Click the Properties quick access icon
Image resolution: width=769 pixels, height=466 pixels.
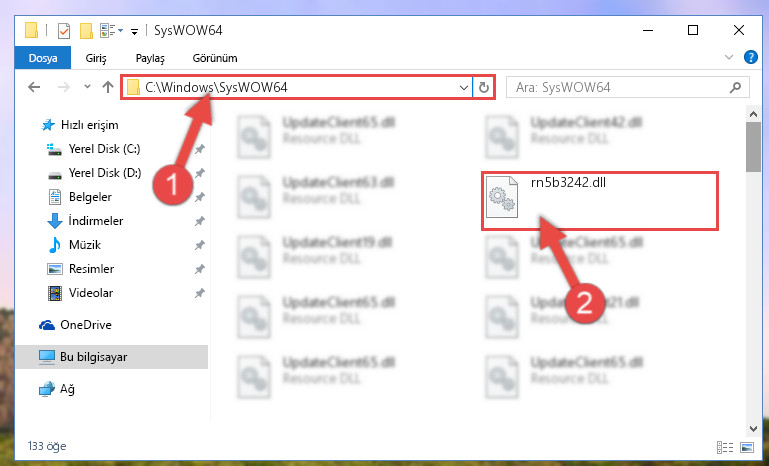[64, 31]
